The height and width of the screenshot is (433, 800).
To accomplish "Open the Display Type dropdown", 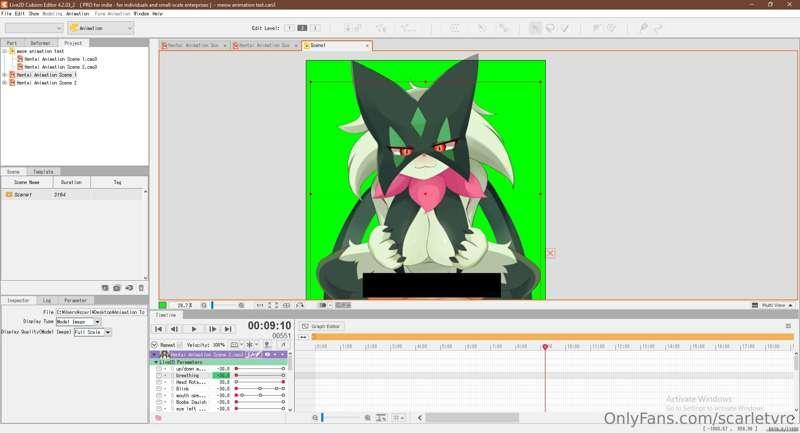I will pos(78,322).
